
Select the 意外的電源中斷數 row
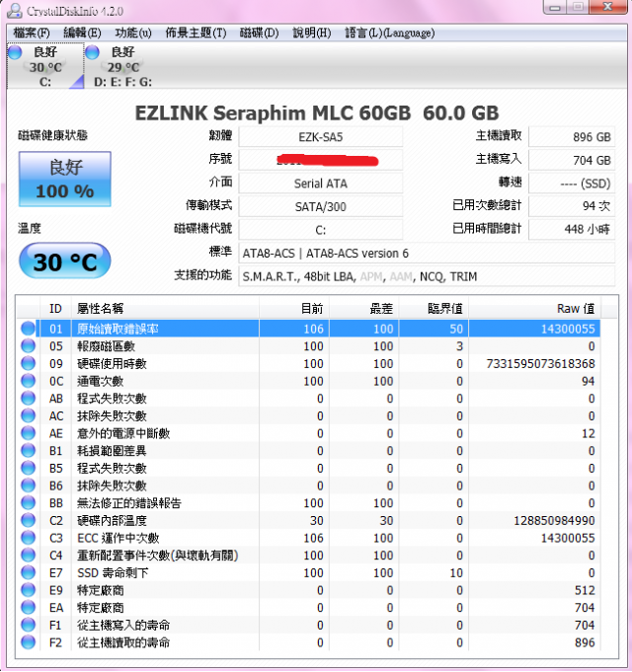click(309, 433)
